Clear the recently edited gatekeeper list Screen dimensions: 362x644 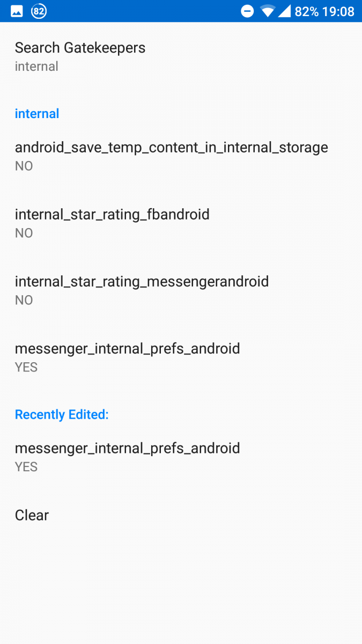coord(32,515)
